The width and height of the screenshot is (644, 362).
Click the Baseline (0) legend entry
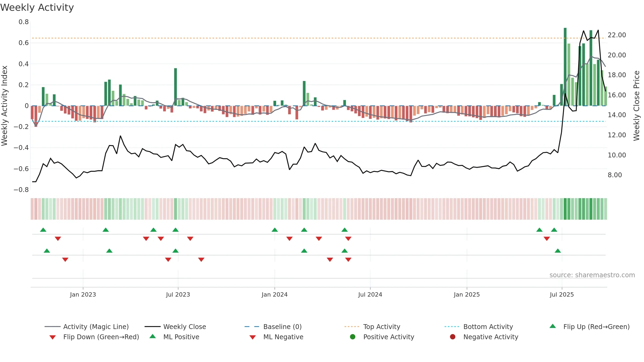coord(273,327)
